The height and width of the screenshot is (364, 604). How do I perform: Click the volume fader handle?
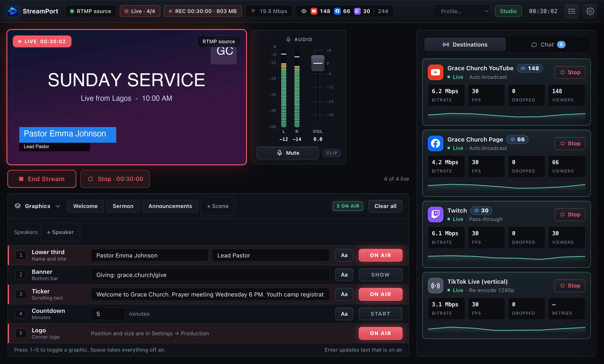pos(318,63)
